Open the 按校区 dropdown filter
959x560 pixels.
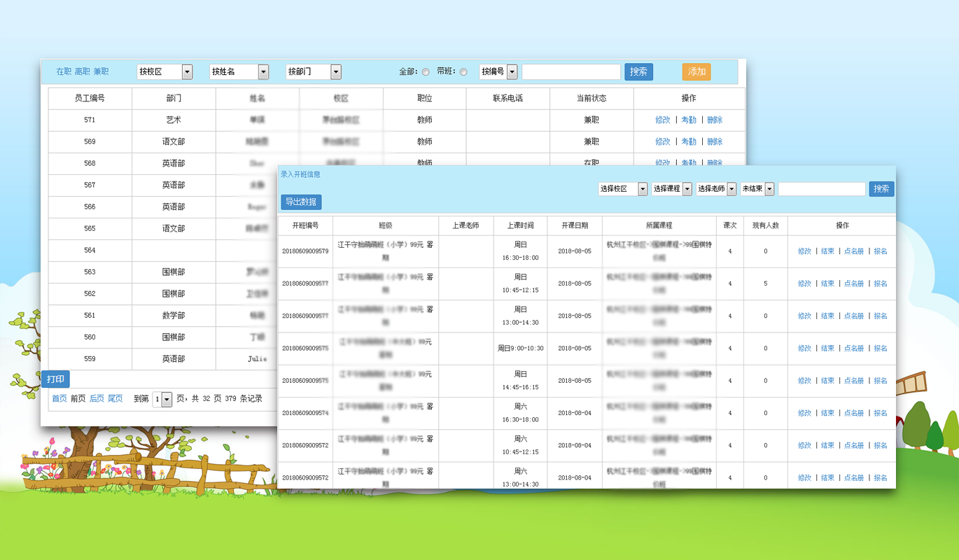coord(186,71)
